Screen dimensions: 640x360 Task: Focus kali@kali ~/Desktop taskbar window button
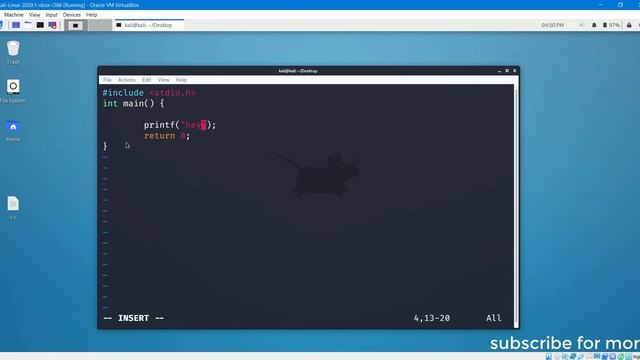tap(149, 25)
